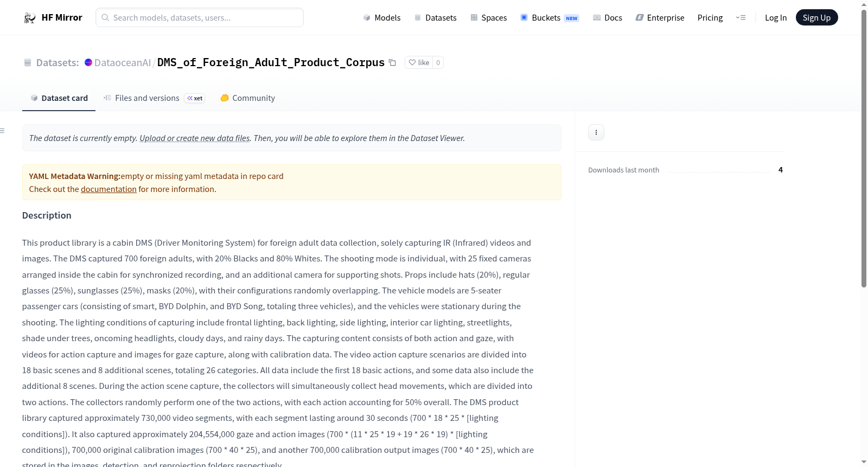Click the downloads count value 4
This screenshot has width=868, height=467.
pos(781,170)
